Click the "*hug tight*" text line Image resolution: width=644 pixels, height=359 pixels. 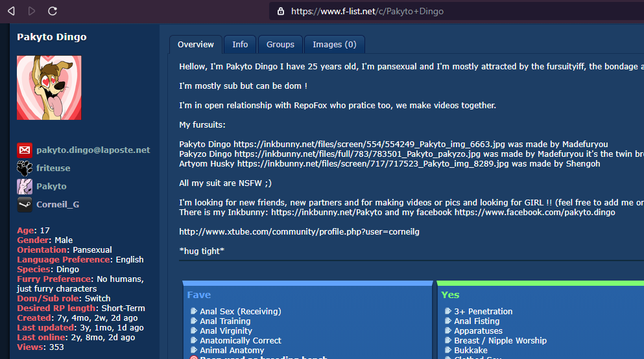[x=202, y=251]
